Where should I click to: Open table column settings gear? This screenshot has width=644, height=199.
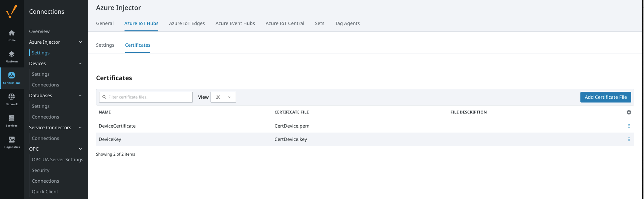[629, 112]
